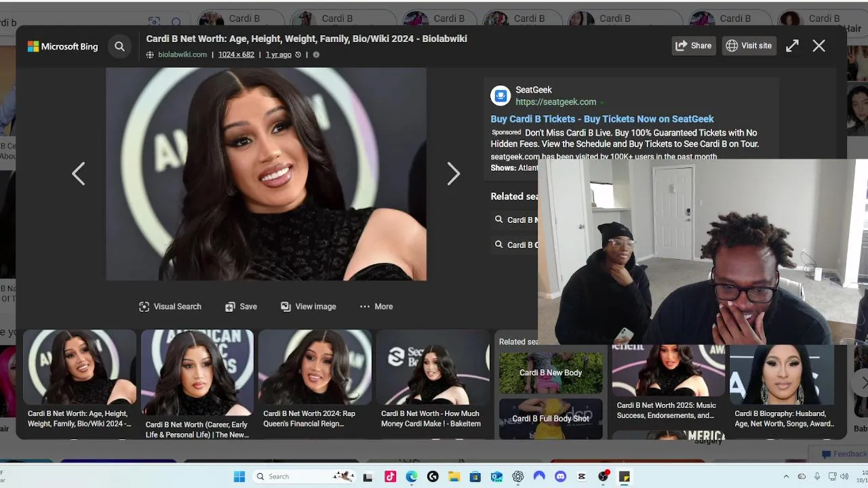The height and width of the screenshot is (488, 868).
Task: Open Sticky Notes from the taskbar
Action: coord(625,477)
